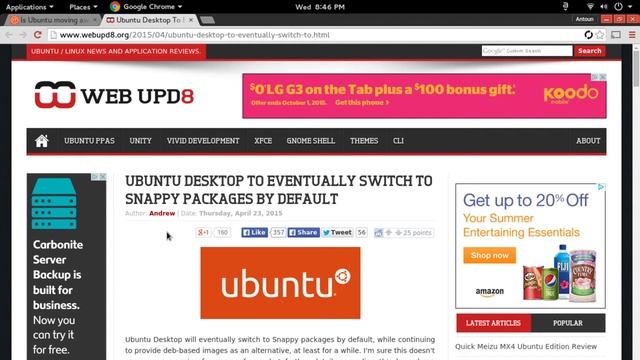Upvote the article on Reddit widget
The width and height of the screenshot is (640, 360).
coord(389,232)
